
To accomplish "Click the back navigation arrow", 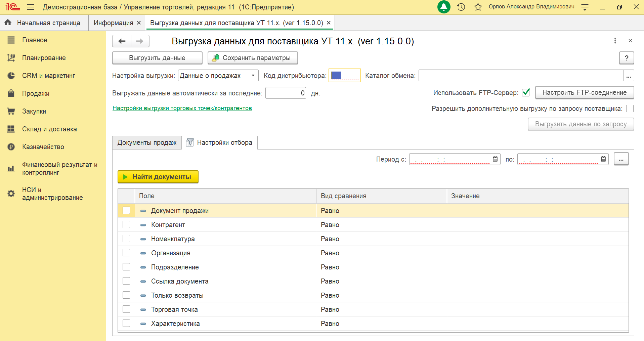I will [122, 41].
